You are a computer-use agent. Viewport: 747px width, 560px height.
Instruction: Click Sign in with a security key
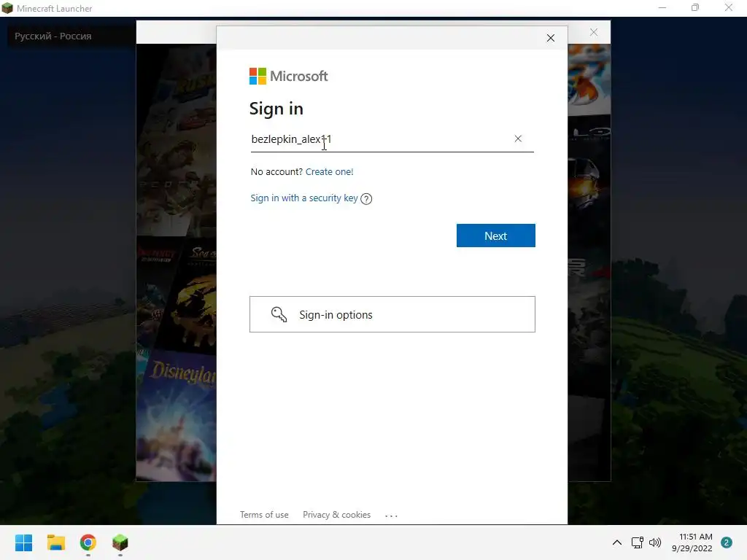[x=304, y=198]
